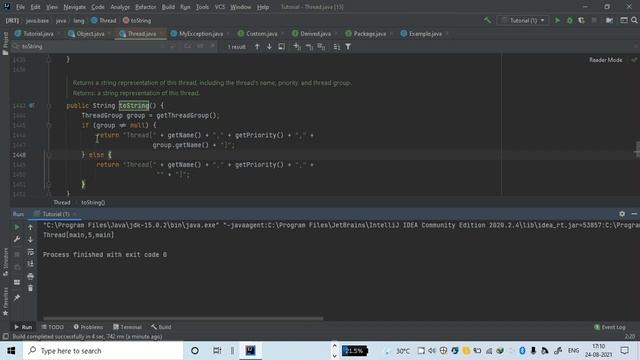Open Run panel settings gear icon
The width and height of the screenshot is (640, 360).
(622, 213)
